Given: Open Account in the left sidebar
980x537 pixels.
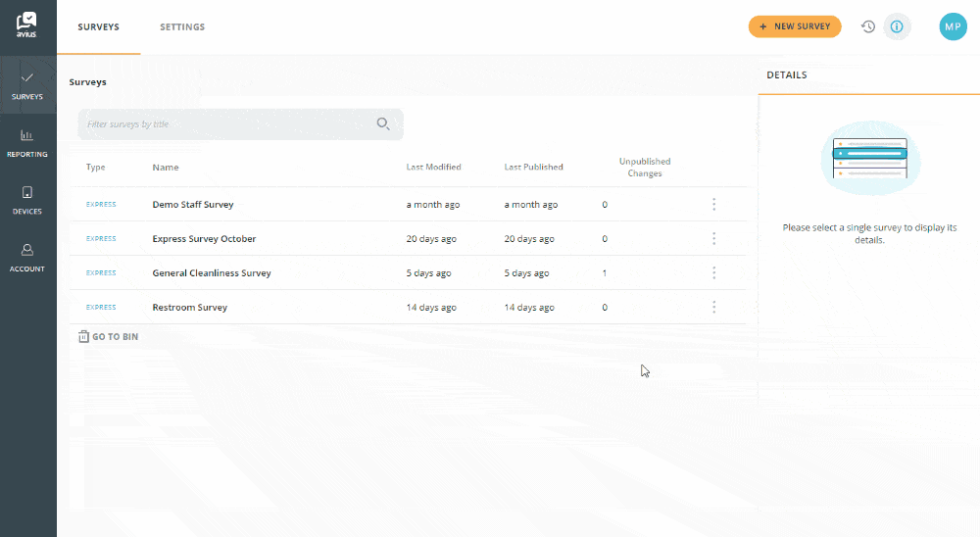Looking at the screenshot, I should tap(27, 258).
